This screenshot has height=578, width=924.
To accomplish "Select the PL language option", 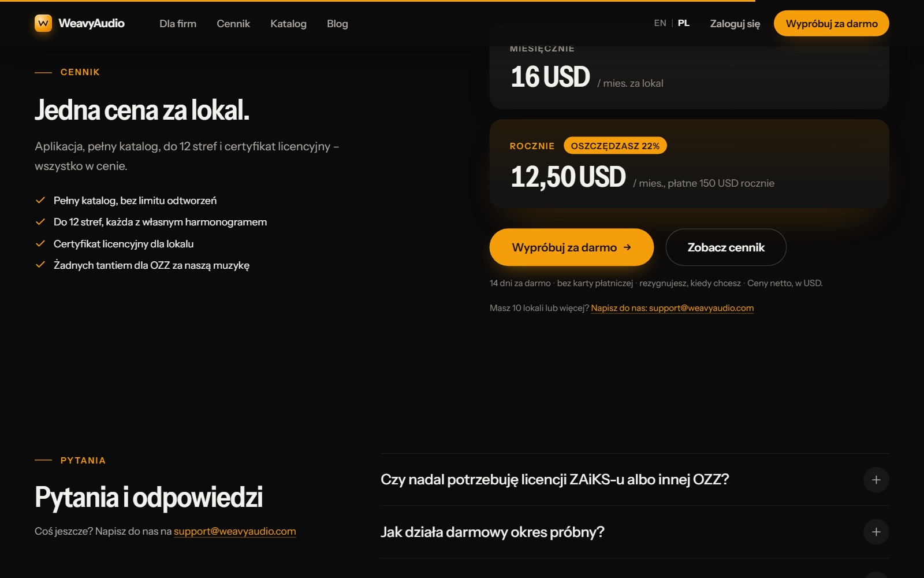I will pyautogui.click(x=684, y=23).
